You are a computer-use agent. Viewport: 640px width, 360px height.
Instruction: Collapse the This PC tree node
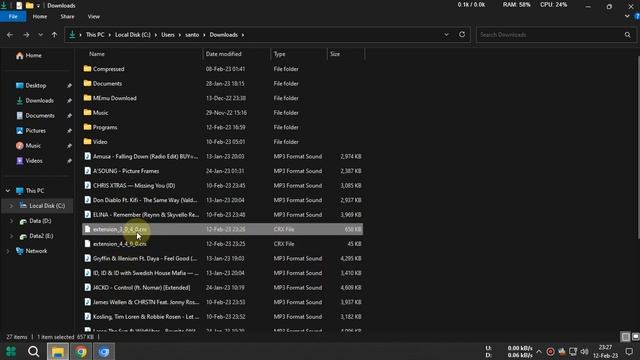click(8, 191)
